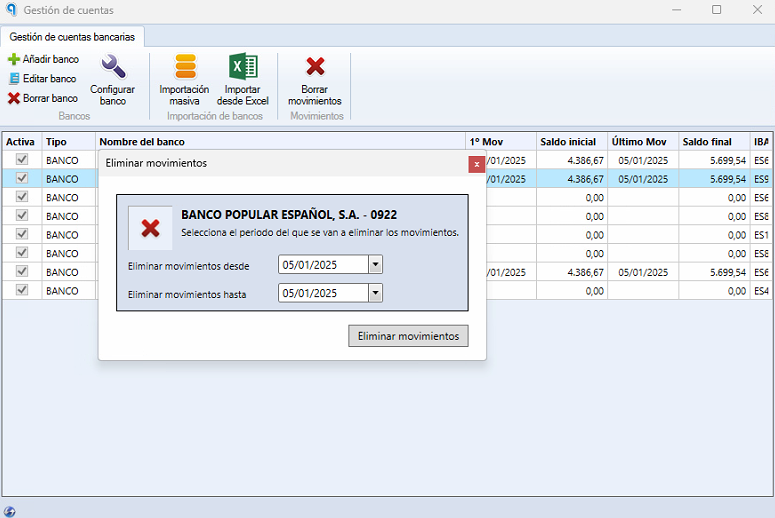Click Borrar movimientos ribbon icon
775x518 pixels.
[315, 67]
